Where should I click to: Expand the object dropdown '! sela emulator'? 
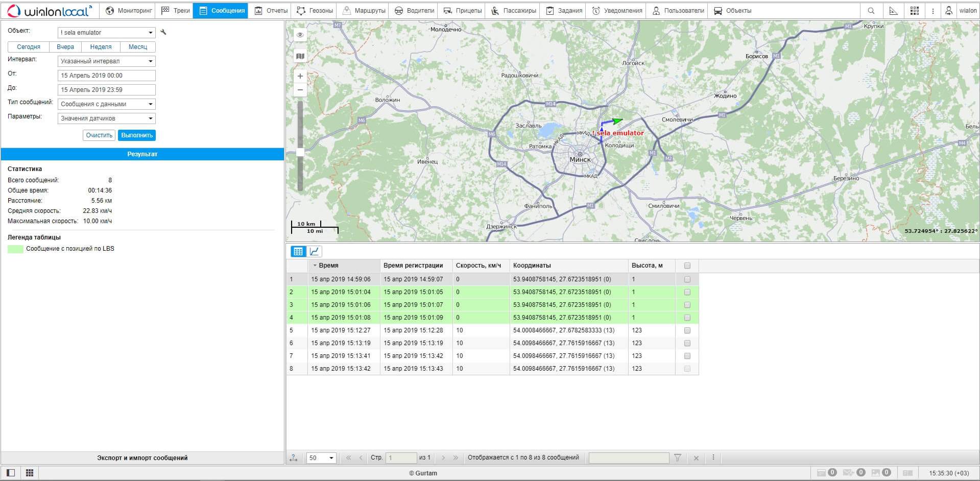point(106,33)
